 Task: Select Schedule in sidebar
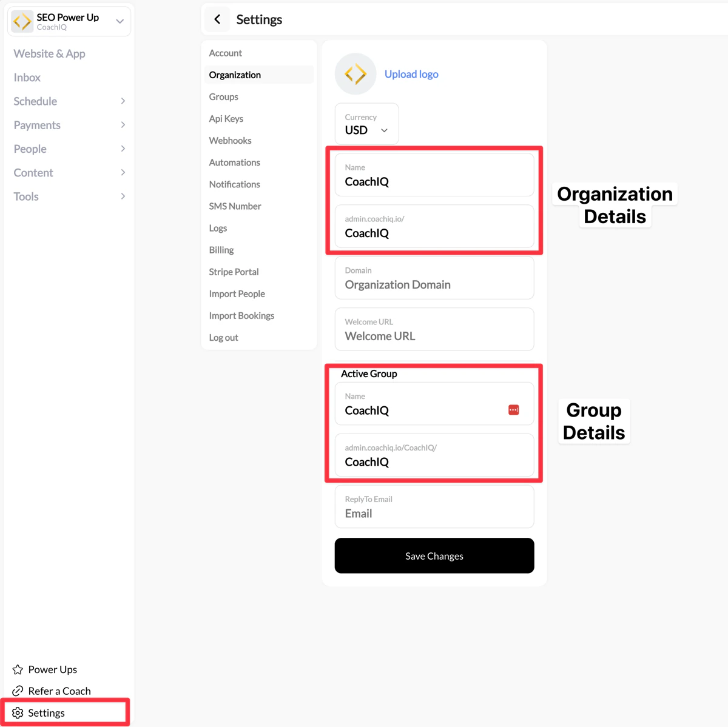coord(35,101)
